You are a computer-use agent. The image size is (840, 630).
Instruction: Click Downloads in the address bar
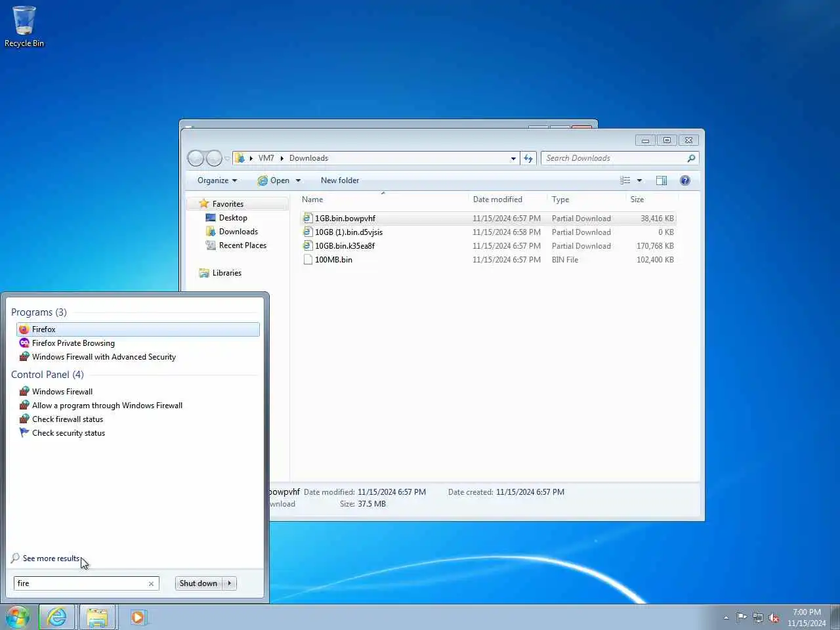308,158
